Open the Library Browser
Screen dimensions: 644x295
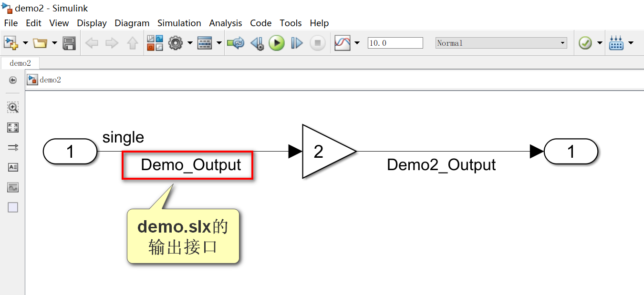pyautogui.click(x=155, y=43)
